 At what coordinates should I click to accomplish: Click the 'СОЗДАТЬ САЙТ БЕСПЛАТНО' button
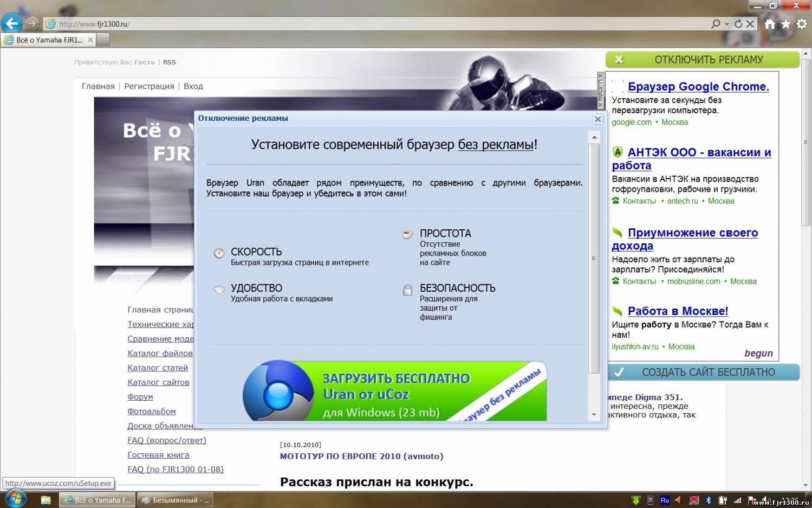click(x=703, y=372)
